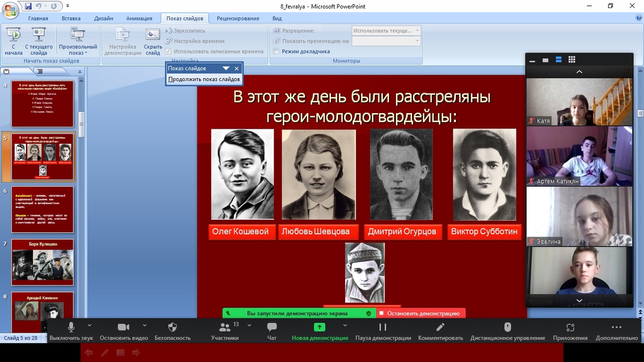The height and width of the screenshot is (362, 644).
Task: Start Новая демонстрация screen share
Action: pyautogui.click(x=319, y=331)
